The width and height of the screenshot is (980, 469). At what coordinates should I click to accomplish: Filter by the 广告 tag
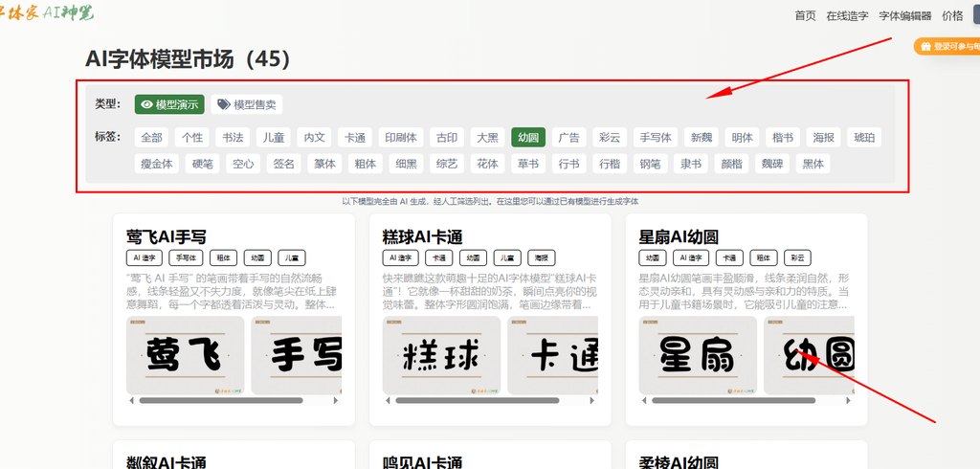568,138
